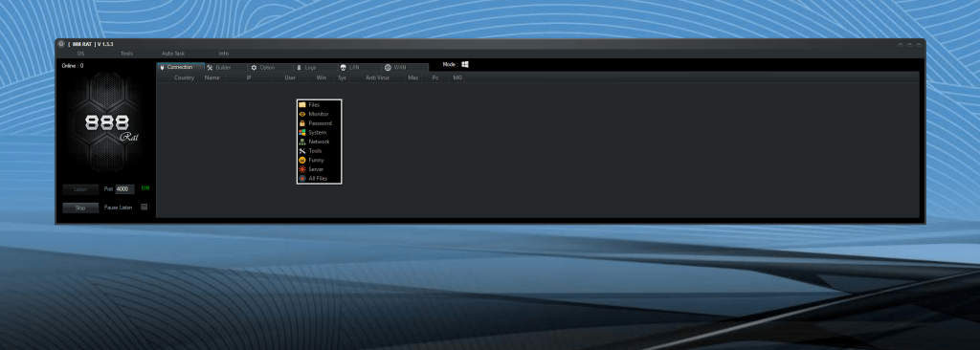Open the Auto Task menu
Viewport: 980px width, 350px height.
click(x=173, y=54)
